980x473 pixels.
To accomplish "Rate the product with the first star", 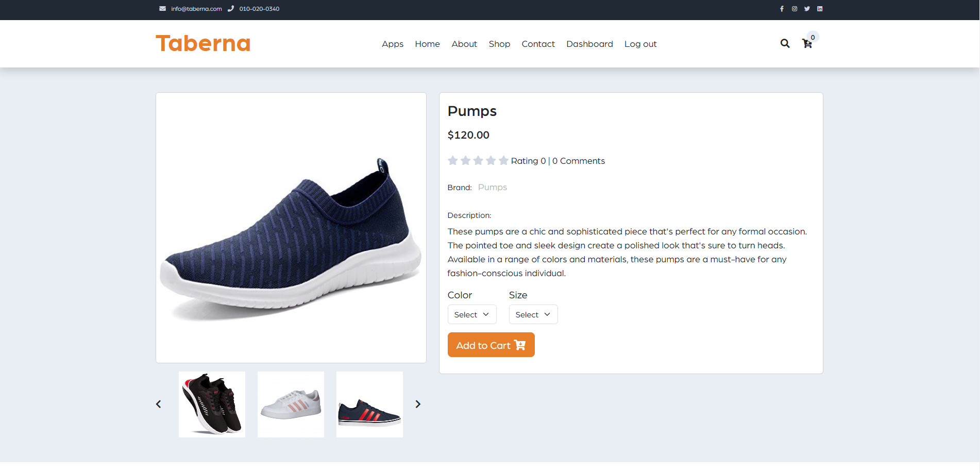I will 453,160.
